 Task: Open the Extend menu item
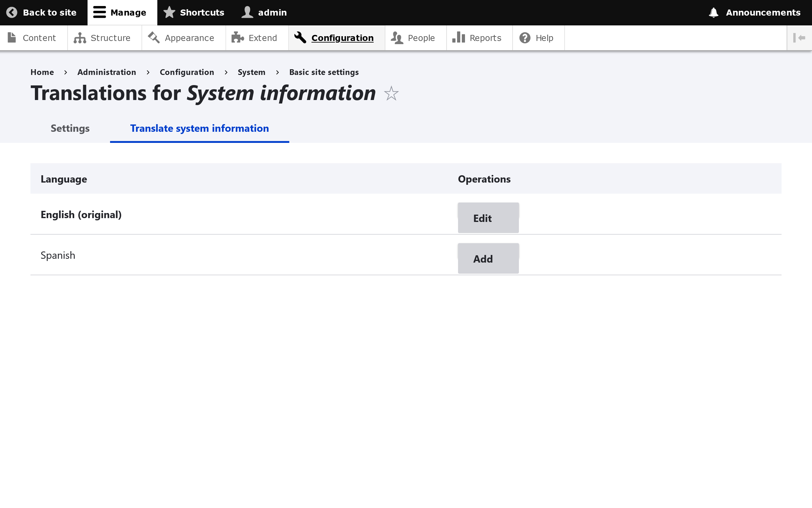click(x=257, y=38)
